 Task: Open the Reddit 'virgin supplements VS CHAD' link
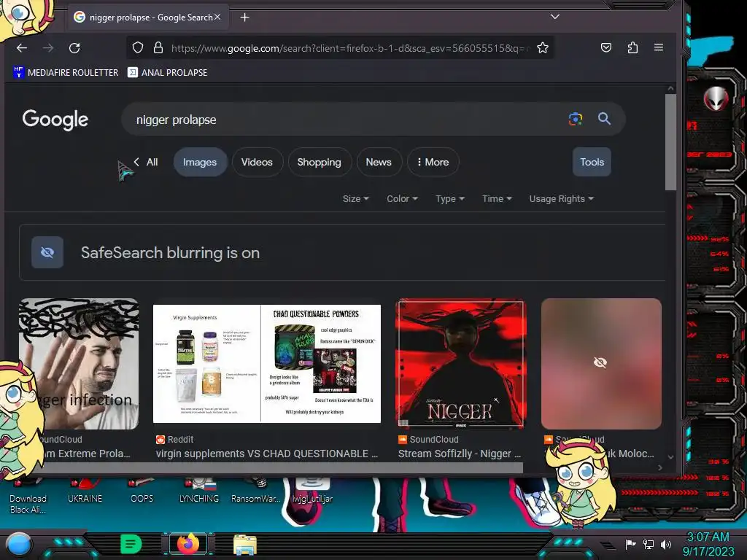click(x=267, y=454)
